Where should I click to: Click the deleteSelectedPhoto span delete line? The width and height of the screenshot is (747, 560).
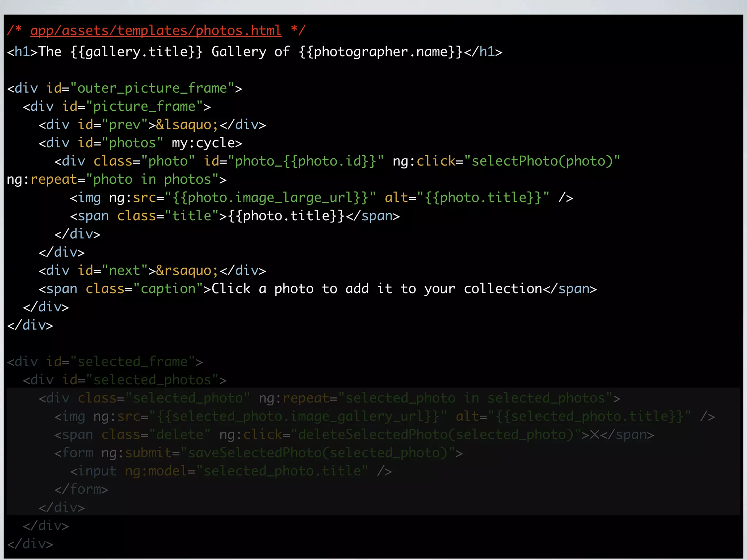click(x=354, y=435)
